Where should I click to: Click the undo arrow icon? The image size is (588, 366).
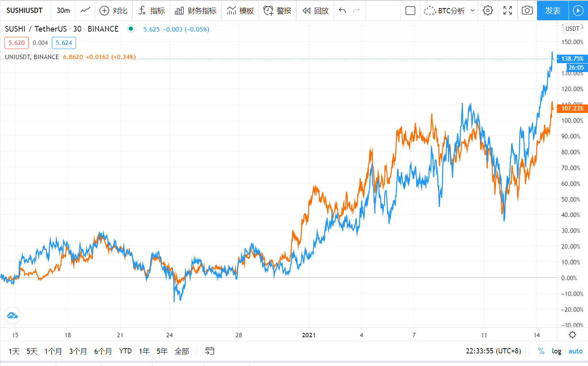[342, 11]
